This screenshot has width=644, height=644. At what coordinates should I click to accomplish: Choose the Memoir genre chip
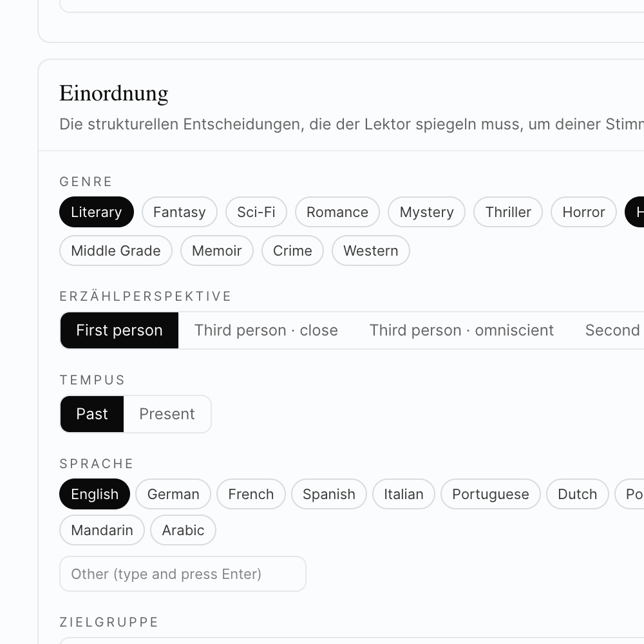(216, 251)
